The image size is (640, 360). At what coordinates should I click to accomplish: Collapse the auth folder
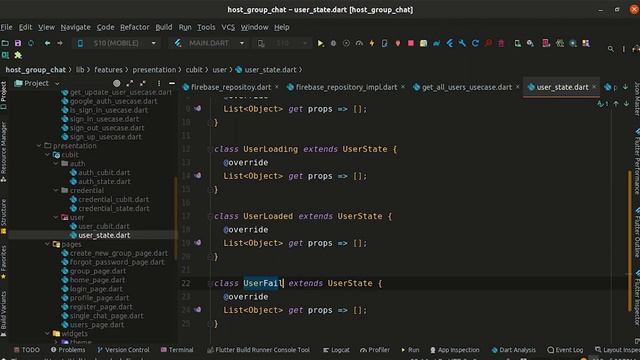tap(56, 164)
